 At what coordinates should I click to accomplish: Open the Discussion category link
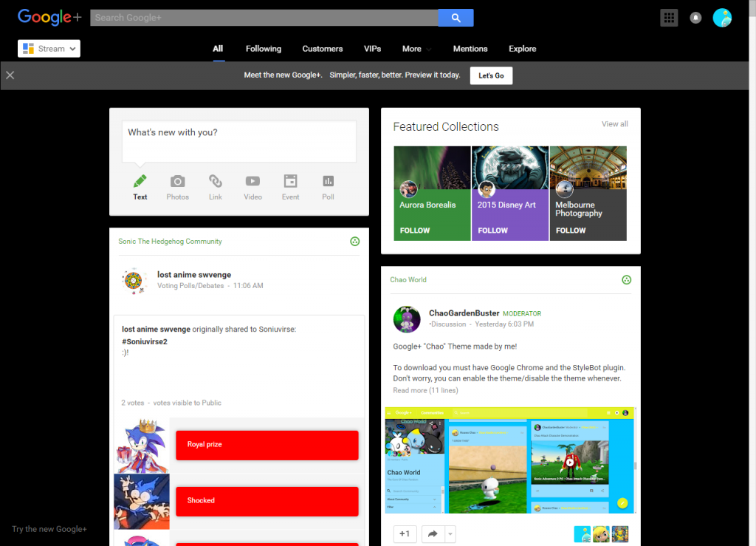(x=448, y=324)
